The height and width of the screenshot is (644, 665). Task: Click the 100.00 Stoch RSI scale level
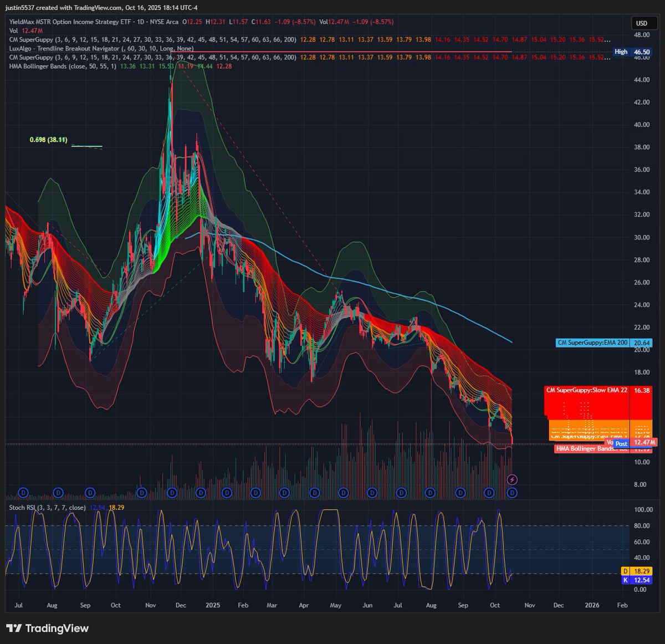click(643, 510)
